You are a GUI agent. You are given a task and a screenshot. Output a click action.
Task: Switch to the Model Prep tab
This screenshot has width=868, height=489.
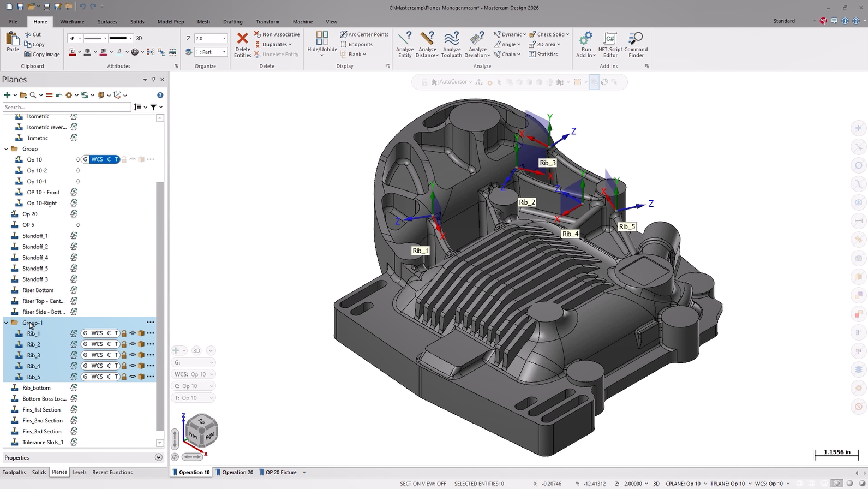point(171,22)
